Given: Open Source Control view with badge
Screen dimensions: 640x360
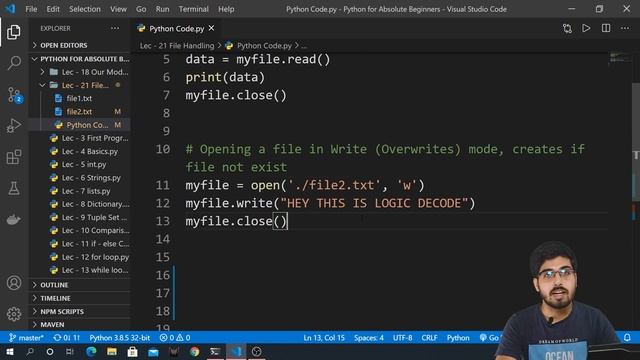Looking at the screenshot, I should click(15, 95).
